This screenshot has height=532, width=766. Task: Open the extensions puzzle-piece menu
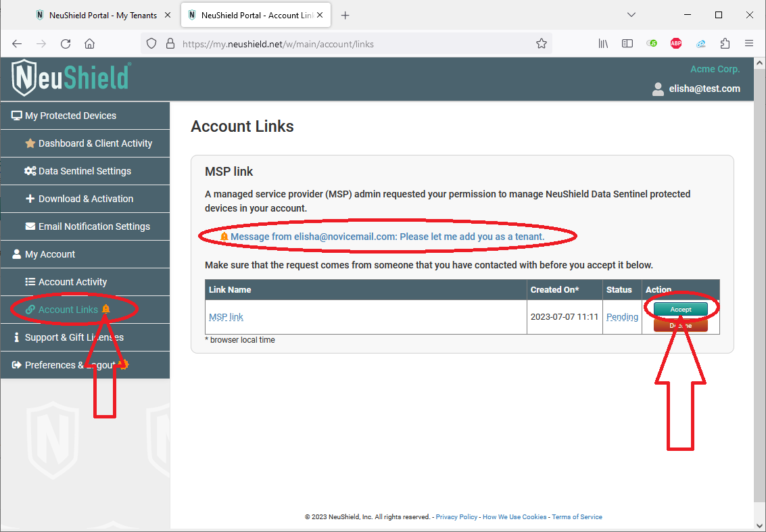(x=725, y=44)
